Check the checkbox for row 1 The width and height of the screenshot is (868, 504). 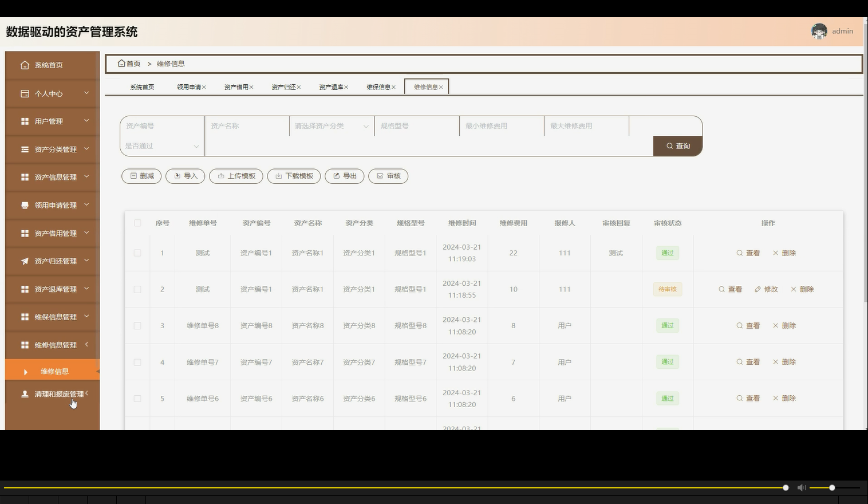(x=137, y=253)
